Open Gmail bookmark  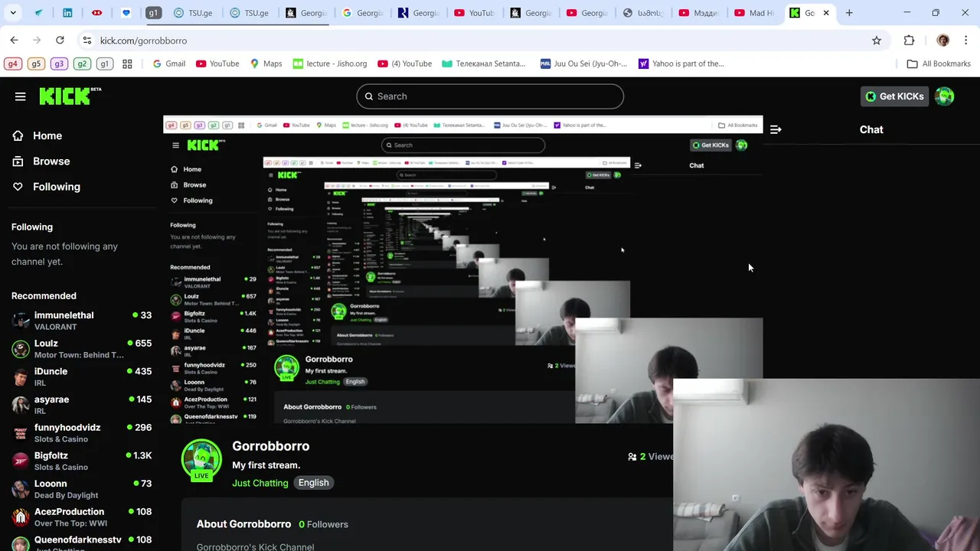click(169, 64)
